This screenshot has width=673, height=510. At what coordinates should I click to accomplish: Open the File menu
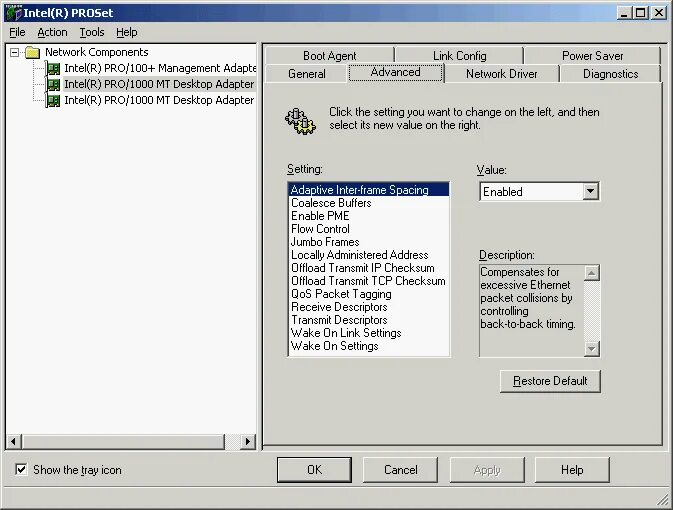[x=17, y=32]
